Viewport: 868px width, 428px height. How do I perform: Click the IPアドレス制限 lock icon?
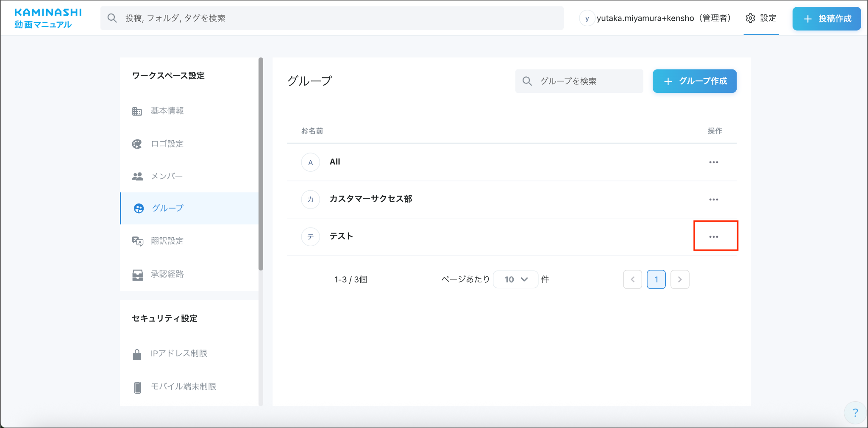(137, 354)
